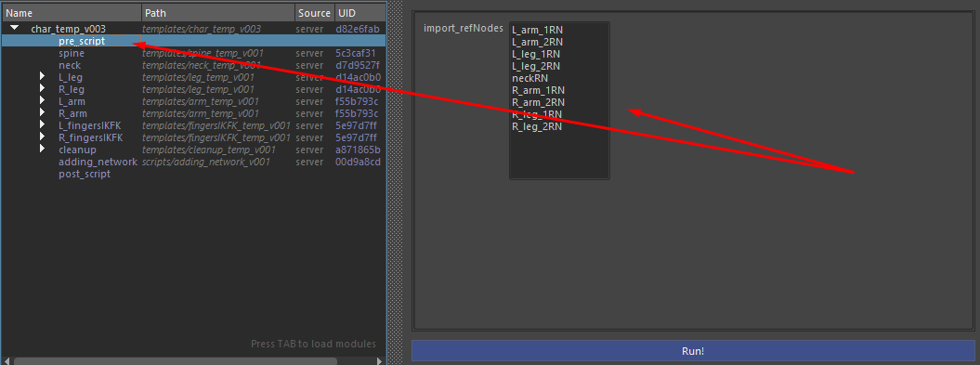Select the spine module row
The width and height of the screenshot is (980, 365).
pos(193,53)
